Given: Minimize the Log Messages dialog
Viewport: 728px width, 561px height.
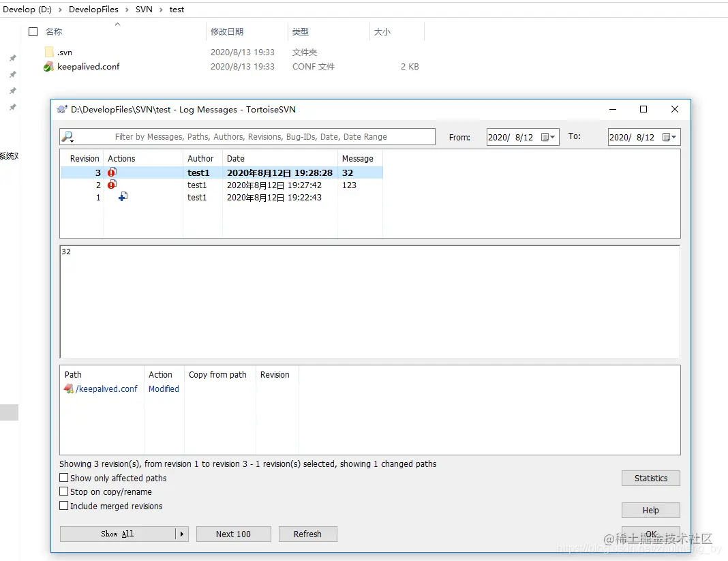Looking at the screenshot, I should [613, 109].
